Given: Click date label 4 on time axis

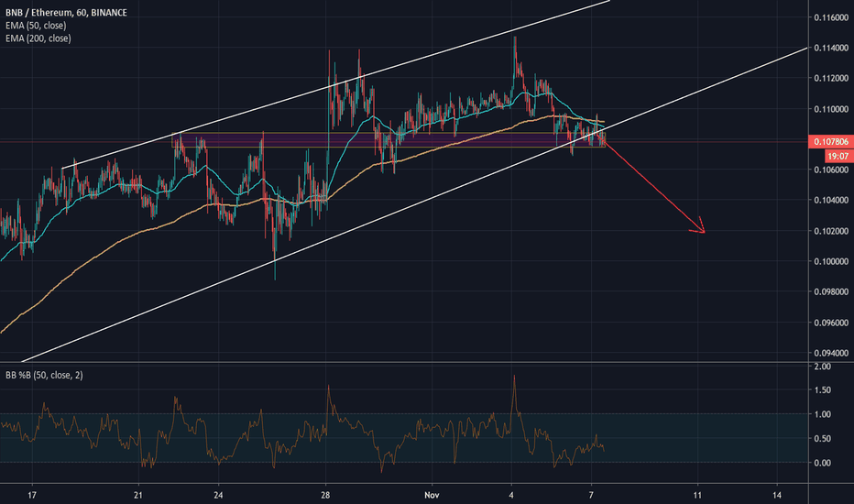Looking at the screenshot, I should [x=511, y=495].
